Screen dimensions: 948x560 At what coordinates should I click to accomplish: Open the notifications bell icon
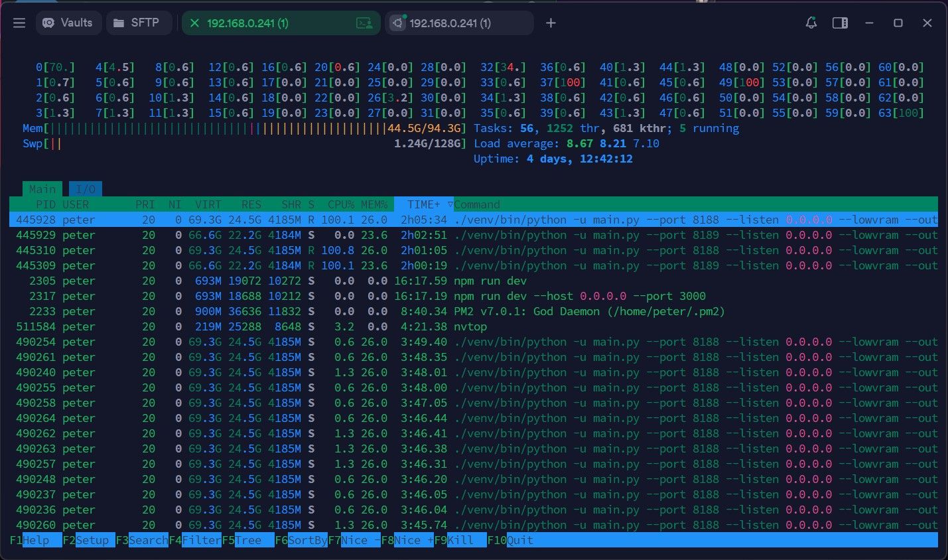[x=811, y=23]
